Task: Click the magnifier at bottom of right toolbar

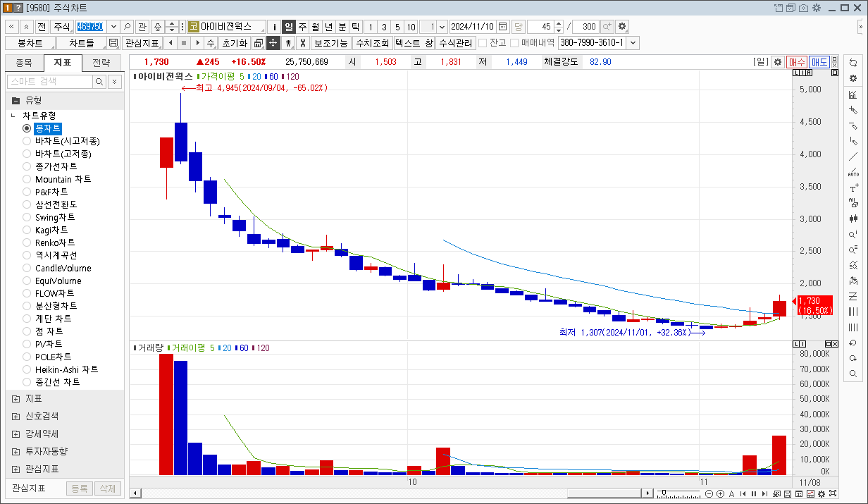Action: [853, 374]
